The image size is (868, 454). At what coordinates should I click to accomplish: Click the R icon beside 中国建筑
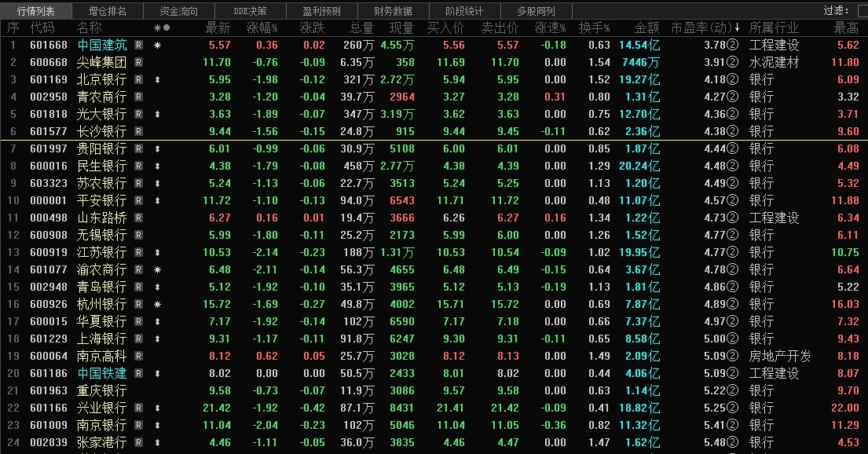pyautogui.click(x=138, y=46)
